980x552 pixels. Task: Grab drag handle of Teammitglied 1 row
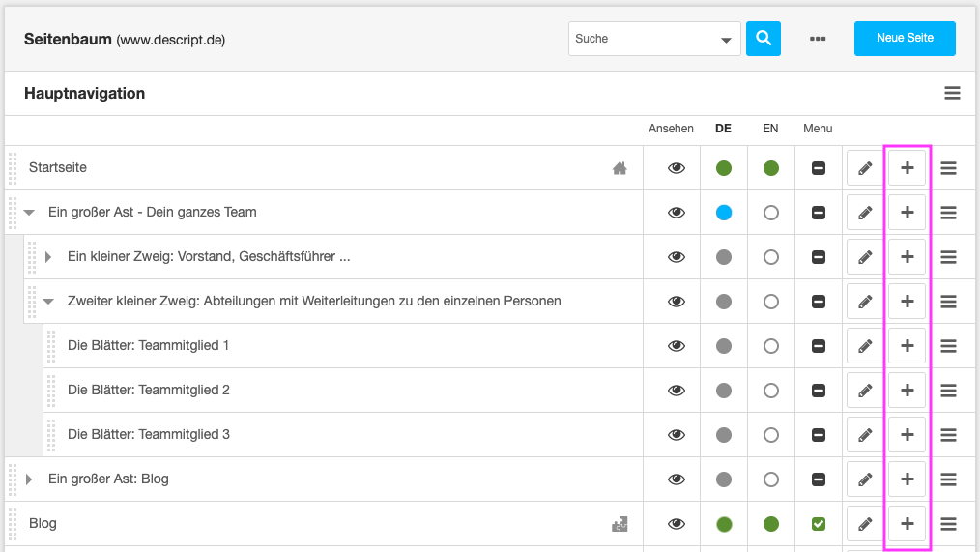[x=51, y=346]
